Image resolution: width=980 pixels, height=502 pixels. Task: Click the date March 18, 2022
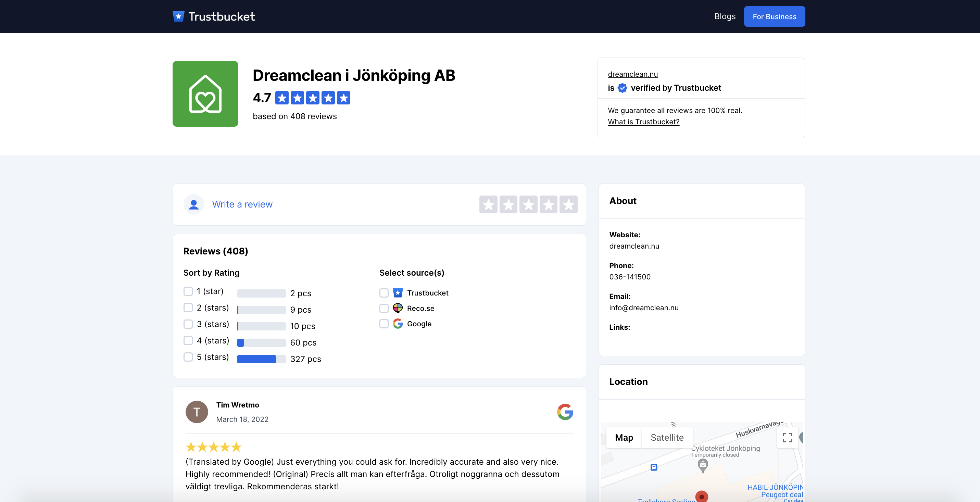click(242, 419)
